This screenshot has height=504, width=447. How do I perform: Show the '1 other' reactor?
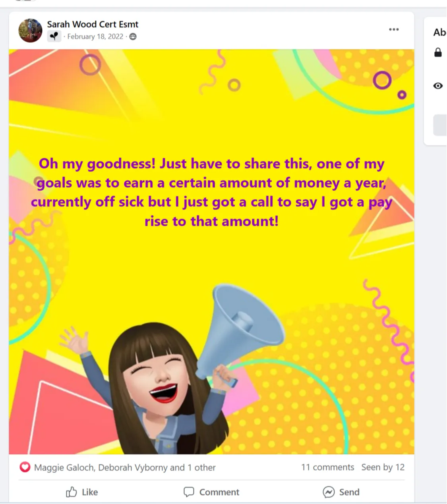[x=201, y=467]
